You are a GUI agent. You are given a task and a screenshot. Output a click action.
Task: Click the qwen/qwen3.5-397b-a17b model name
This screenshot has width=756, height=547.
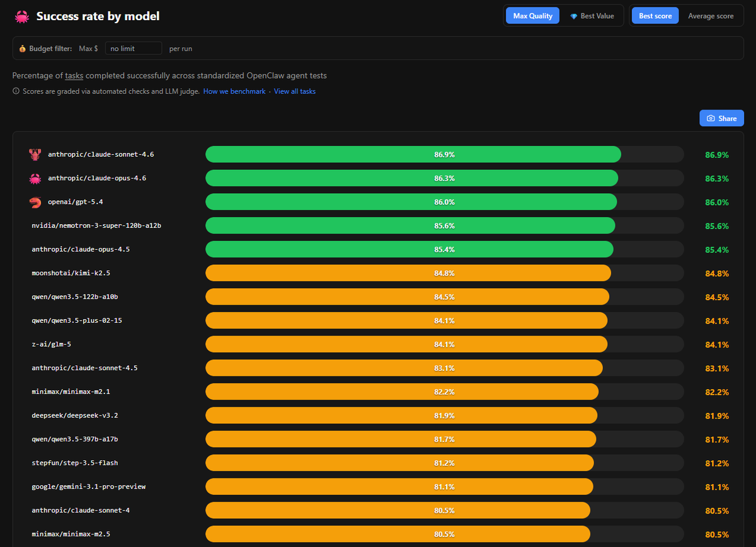click(x=75, y=439)
